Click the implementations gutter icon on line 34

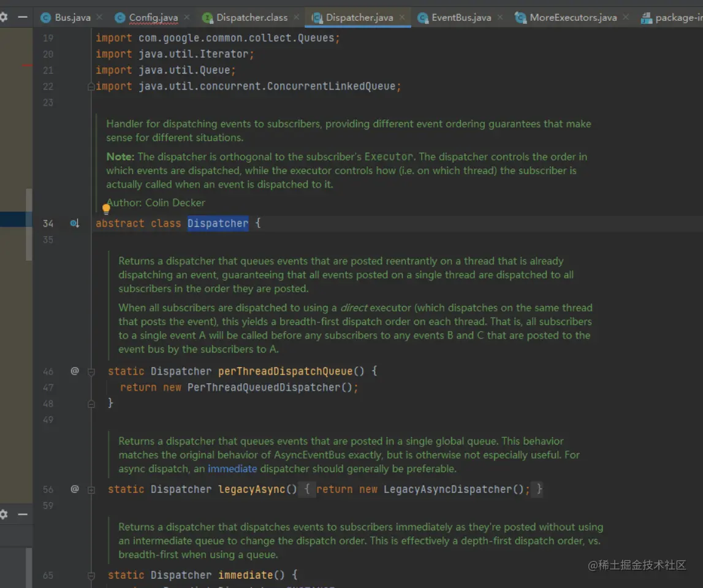pyautogui.click(x=74, y=223)
